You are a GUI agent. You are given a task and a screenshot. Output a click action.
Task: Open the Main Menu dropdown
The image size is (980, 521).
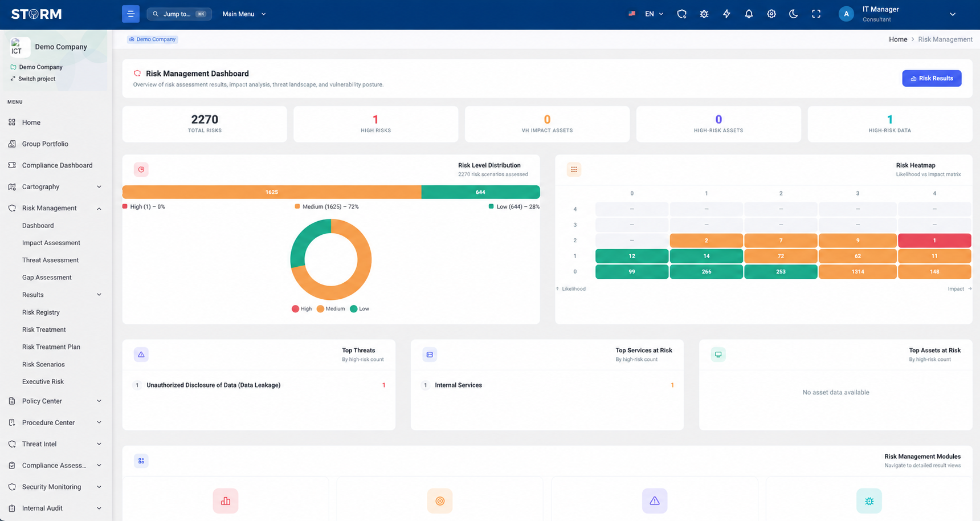[x=244, y=14]
